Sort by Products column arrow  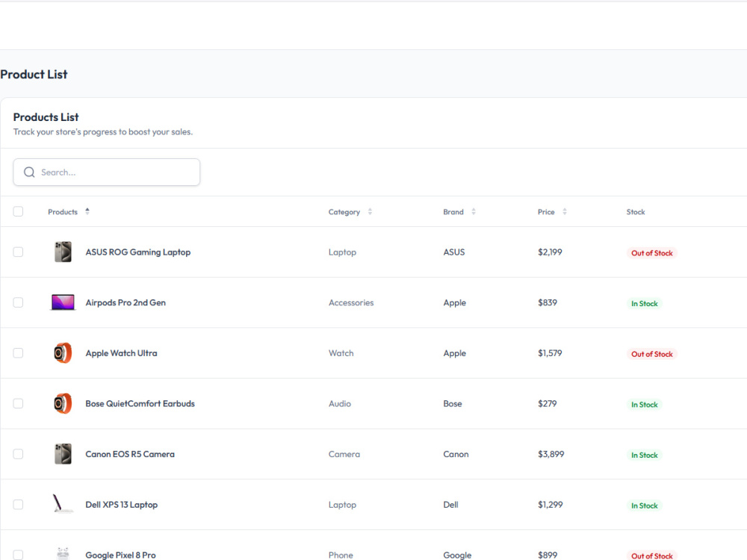point(87,211)
